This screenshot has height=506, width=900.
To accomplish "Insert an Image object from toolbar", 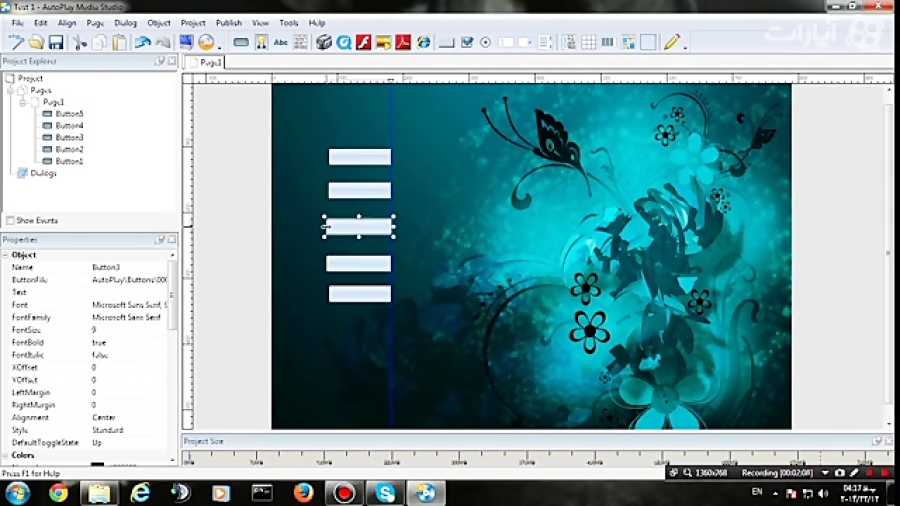I will [261, 42].
